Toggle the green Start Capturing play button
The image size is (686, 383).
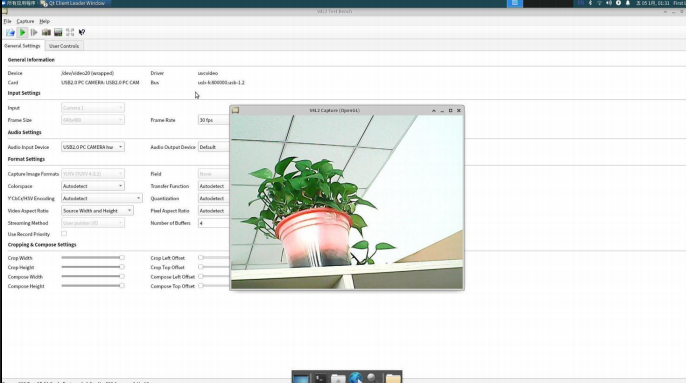(x=22, y=32)
